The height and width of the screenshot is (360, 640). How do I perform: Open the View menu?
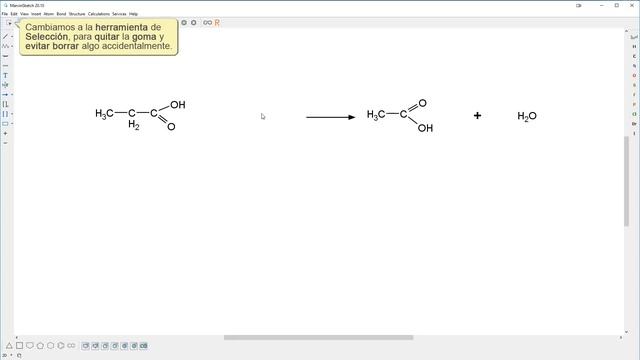(24, 14)
